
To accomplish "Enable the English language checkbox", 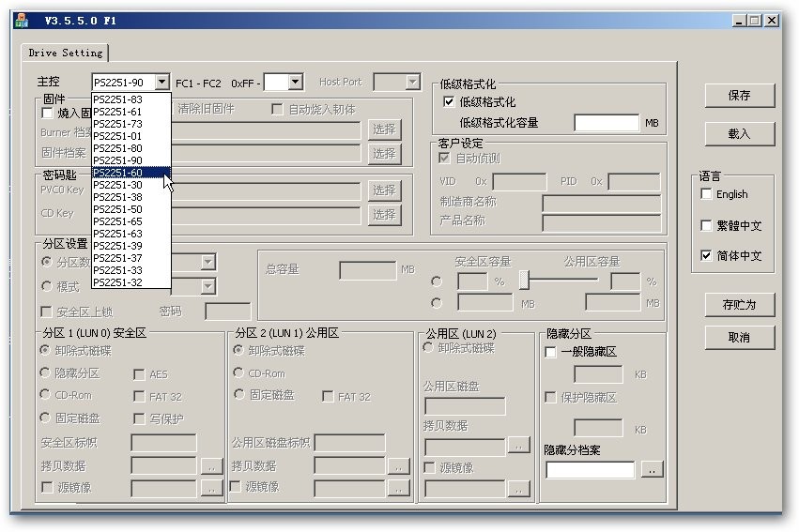I will coord(707,194).
